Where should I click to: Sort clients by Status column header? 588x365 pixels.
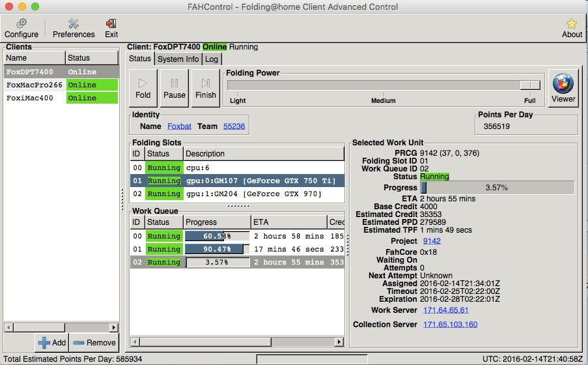(x=92, y=58)
